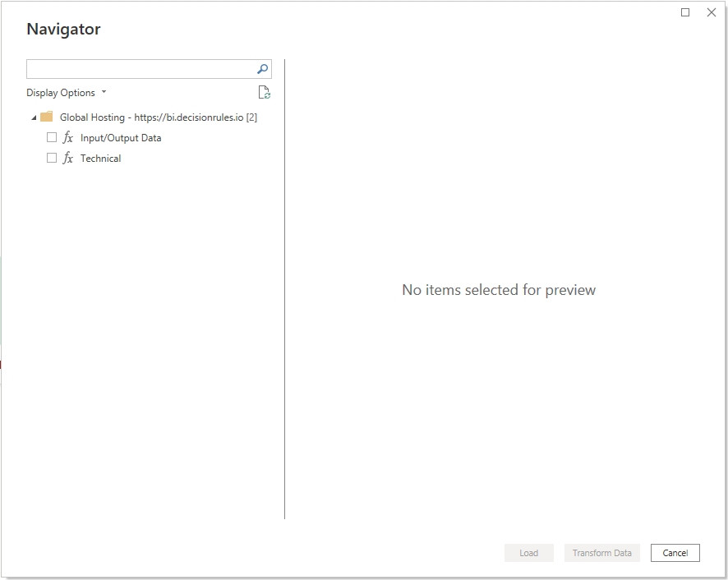Collapse the Global Hosting tree node

click(x=33, y=117)
